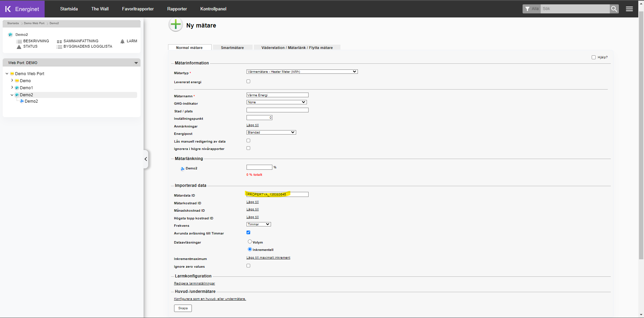Viewport: 644px width, 318px height.
Task: Select the Demo2 child item in tree
Action: tap(31, 101)
